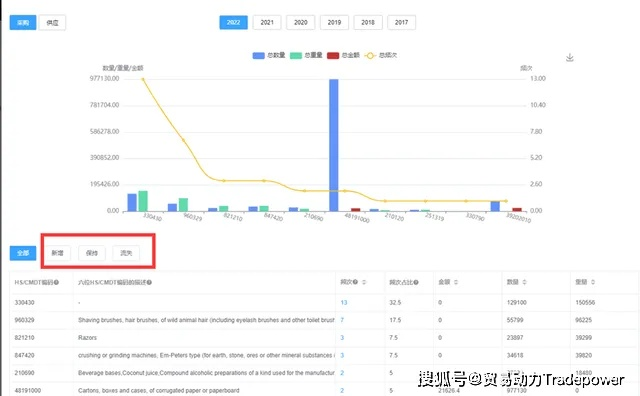Select HS code cell 847420
Image resolution: width=640 pixels, height=396 pixels.
click(x=24, y=355)
